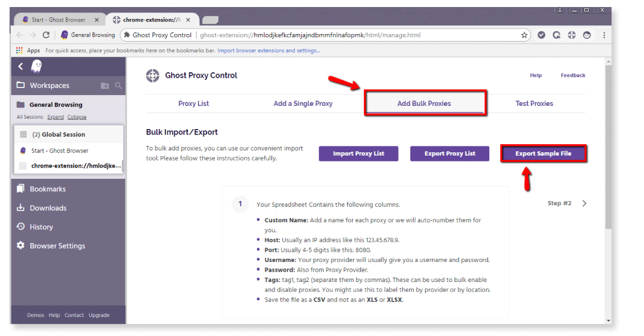Image resolution: width=644 pixels, height=336 pixels.
Task: Open the browser three-dot menu
Action: 604,35
